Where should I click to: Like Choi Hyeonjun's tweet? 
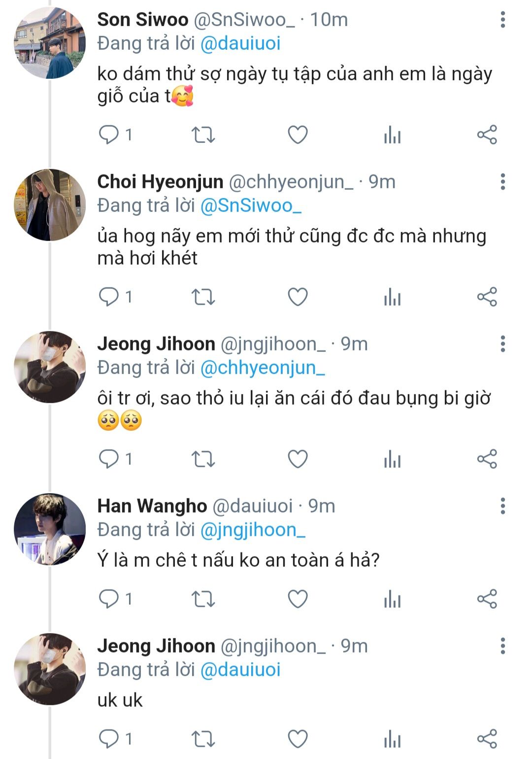(298, 297)
